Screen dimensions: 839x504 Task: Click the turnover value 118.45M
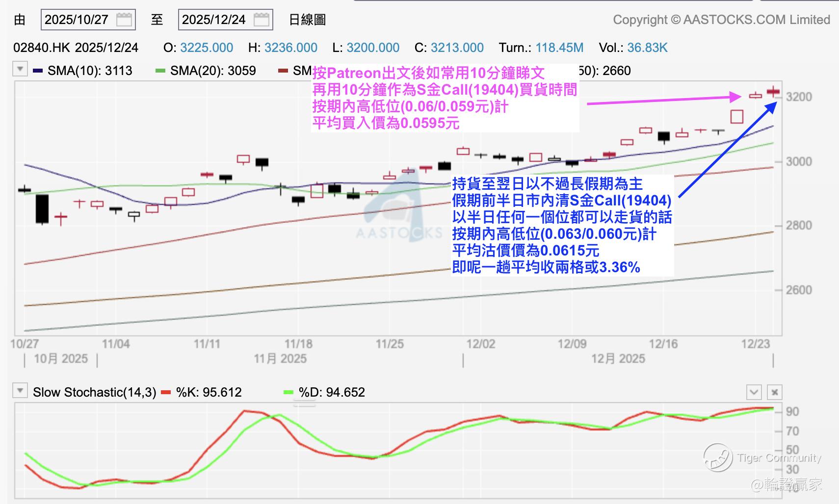click(x=559, y=48)
